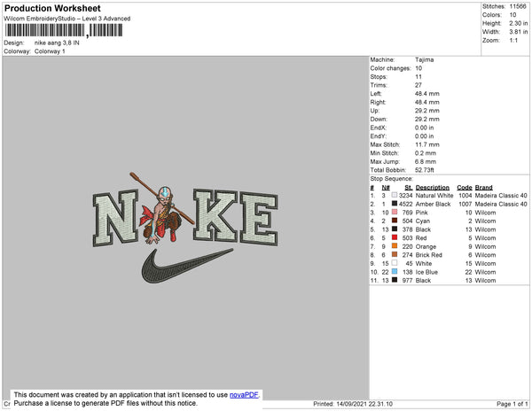
Task: Click stitch count 4522 in row 2
Action: [406, 204]
